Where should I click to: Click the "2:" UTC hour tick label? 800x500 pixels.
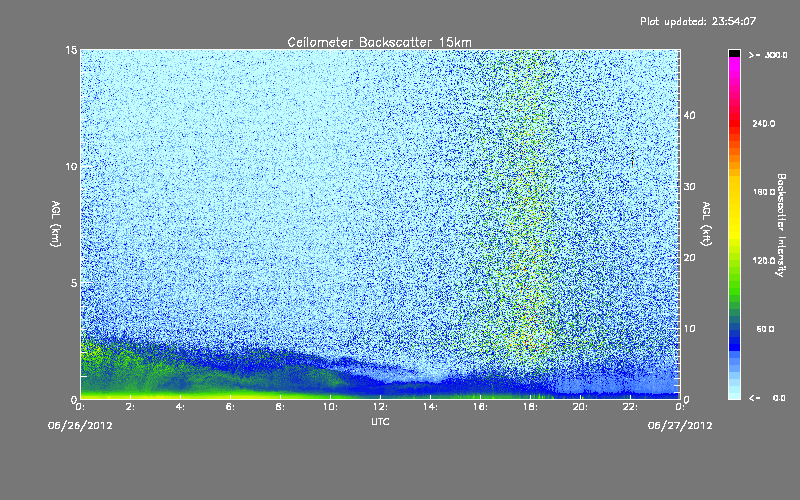coord(131,407)
